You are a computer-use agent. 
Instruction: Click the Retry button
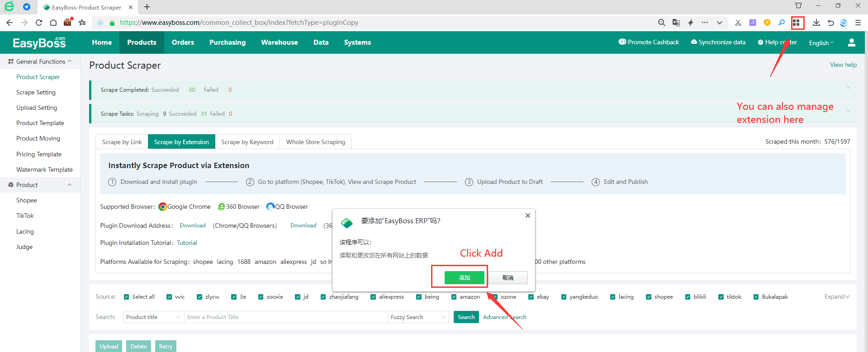tap(166, 347)
